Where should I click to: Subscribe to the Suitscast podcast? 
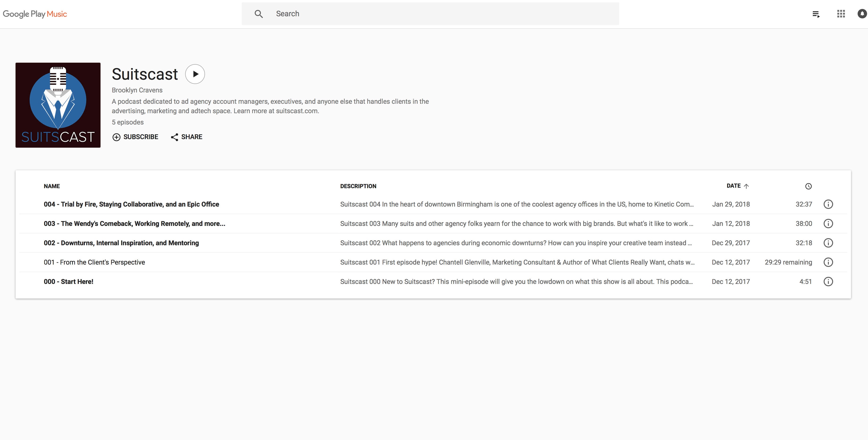(135, 137)
